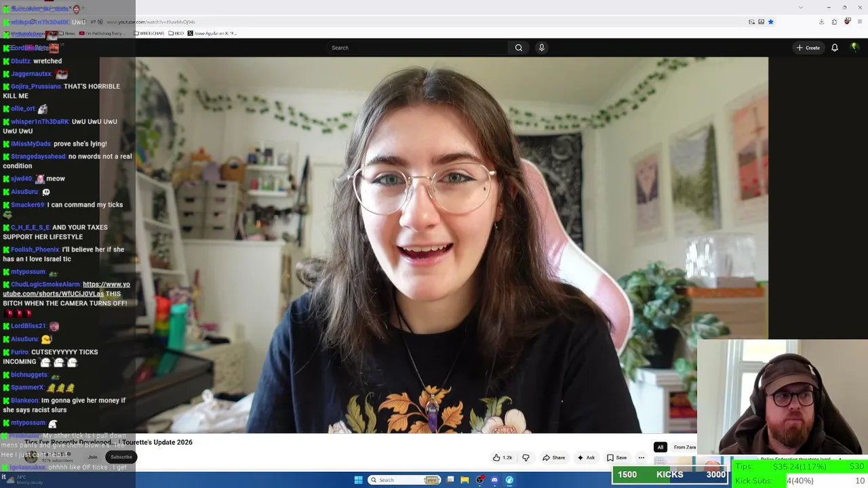Like the video with thumbs up
The image size is (868, 488).
click(x=502, y=457)
